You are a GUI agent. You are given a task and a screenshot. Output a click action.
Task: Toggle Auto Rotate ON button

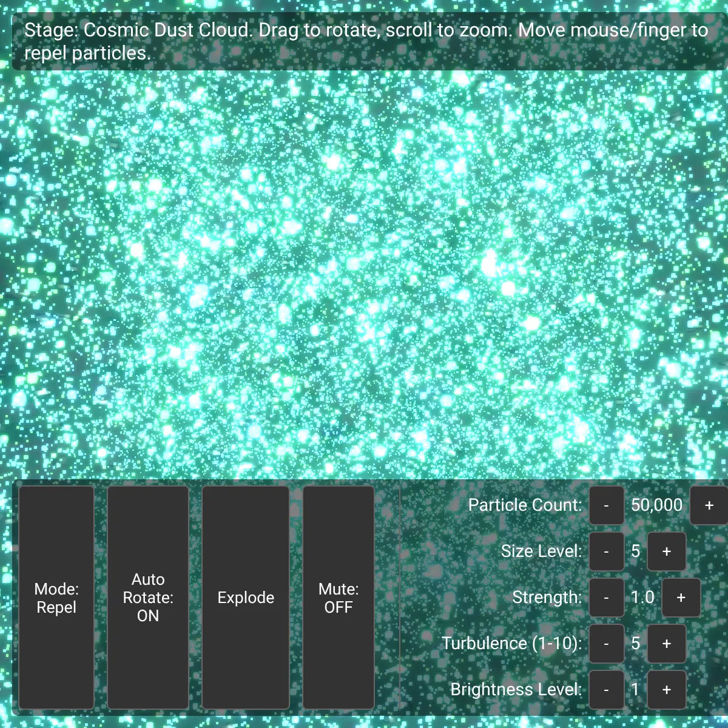(148, 598)
